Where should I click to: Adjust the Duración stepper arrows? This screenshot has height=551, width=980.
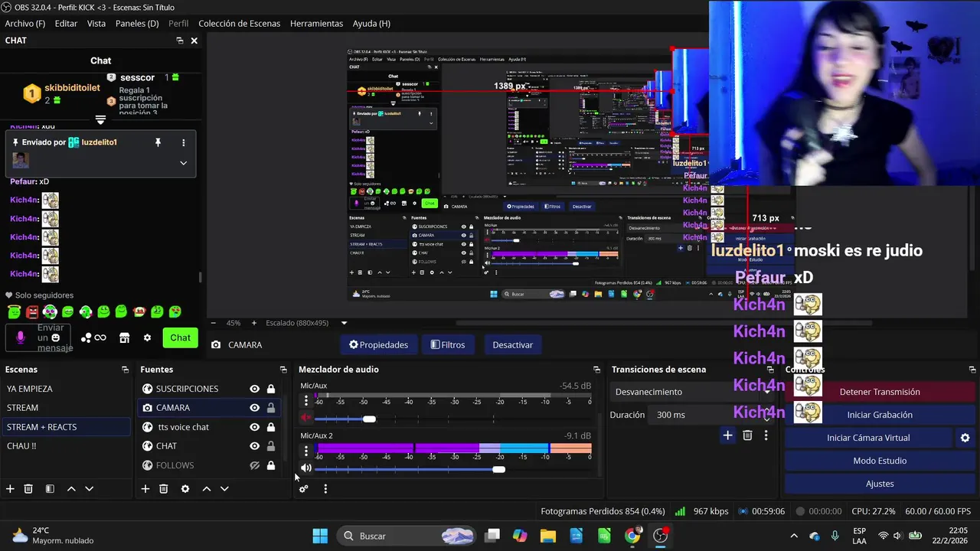pos(768,415)
